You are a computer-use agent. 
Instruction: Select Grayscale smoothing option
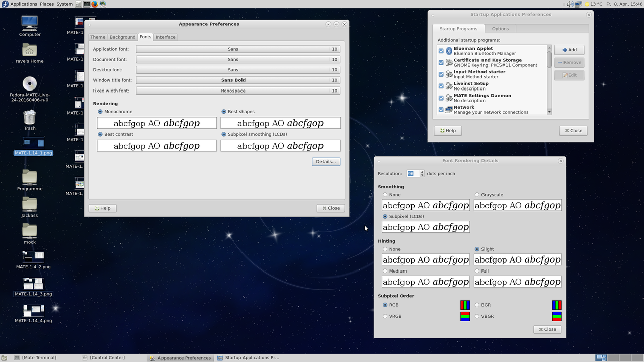pos(477,195)
